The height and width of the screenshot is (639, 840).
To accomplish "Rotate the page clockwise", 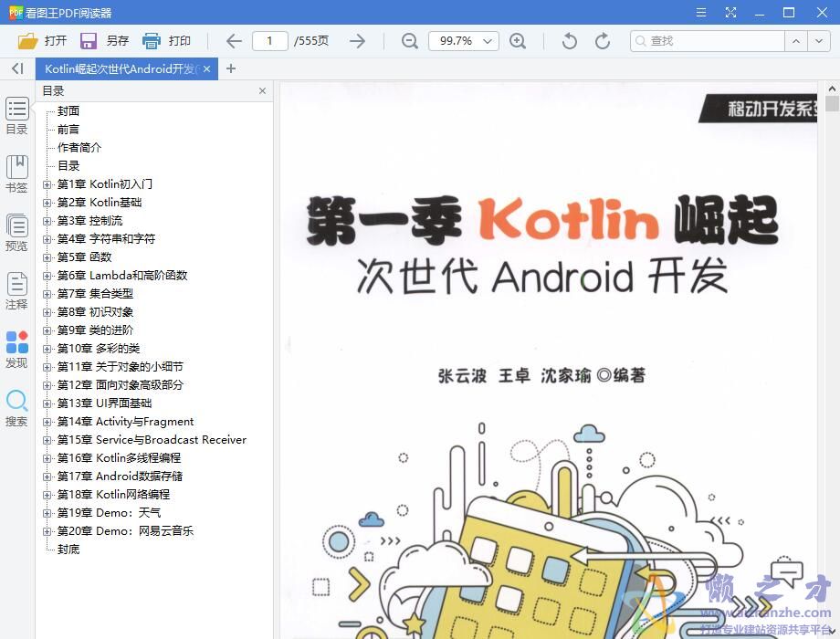I will tap(603, 41).
